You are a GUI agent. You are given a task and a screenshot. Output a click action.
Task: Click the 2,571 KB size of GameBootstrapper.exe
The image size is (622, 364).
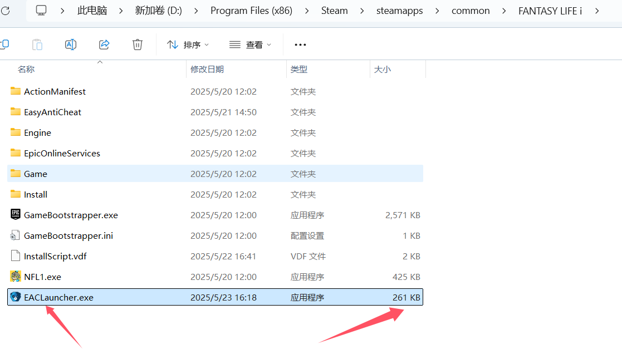coord(403,215)
